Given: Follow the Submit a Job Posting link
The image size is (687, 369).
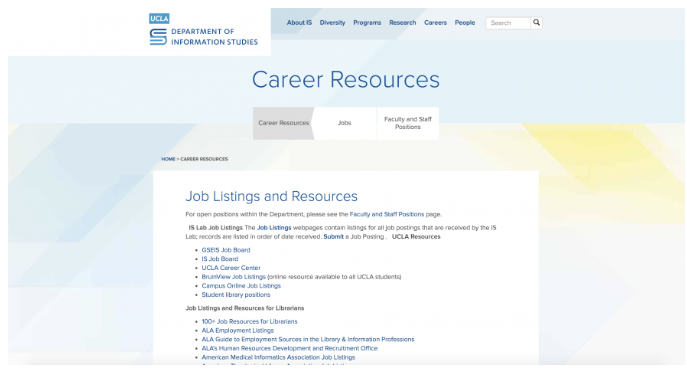Looking at the screenshot, I should coord(333,237).
